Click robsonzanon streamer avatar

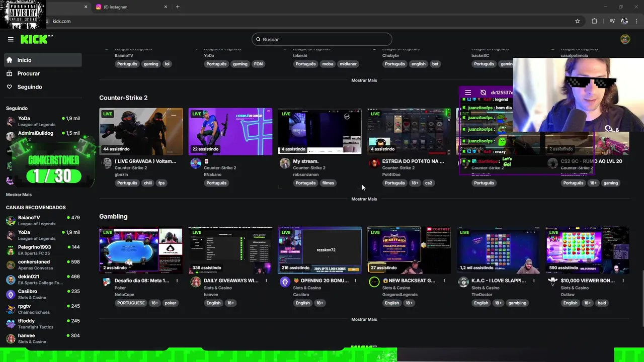pos(285,163)
